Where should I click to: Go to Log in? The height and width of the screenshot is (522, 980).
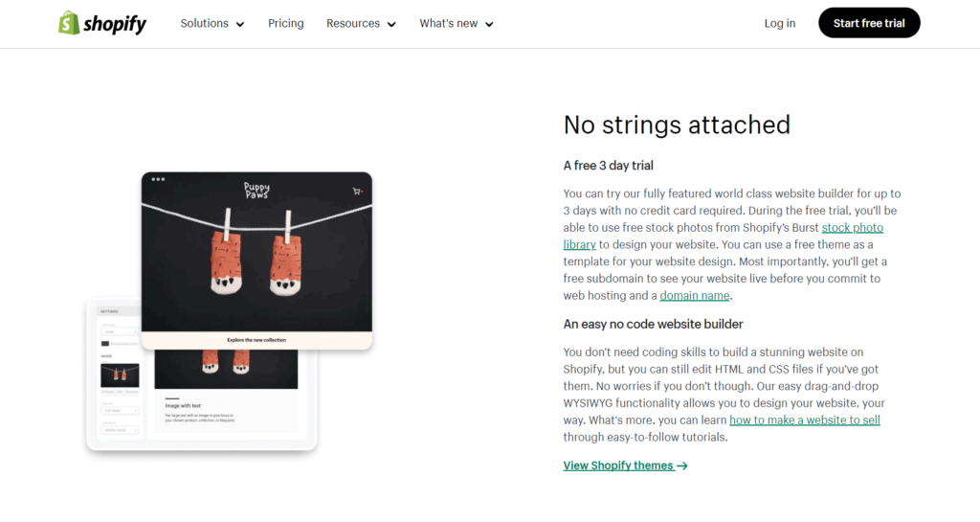click(x=779, y=24)
